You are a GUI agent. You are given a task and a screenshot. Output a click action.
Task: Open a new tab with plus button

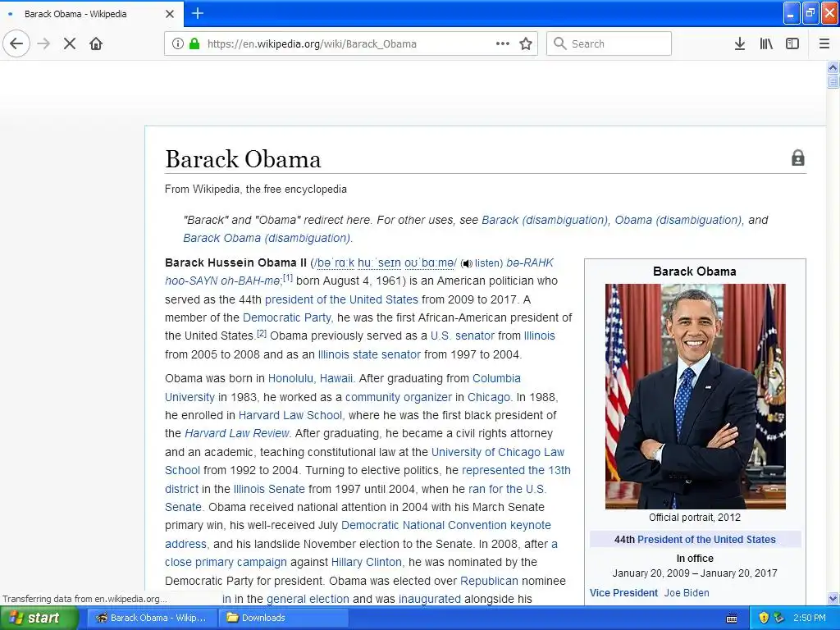(x=198, y=13)
